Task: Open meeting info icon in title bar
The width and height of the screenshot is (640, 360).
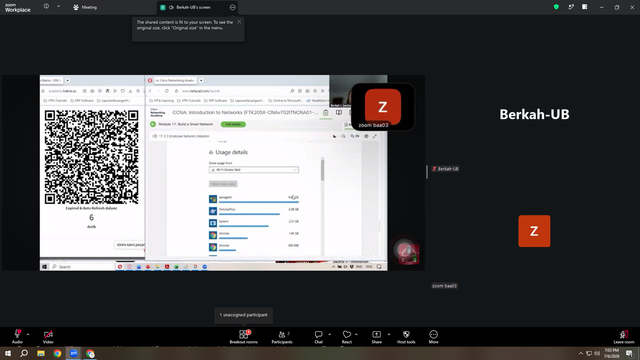Action: (x=46, y=7)
